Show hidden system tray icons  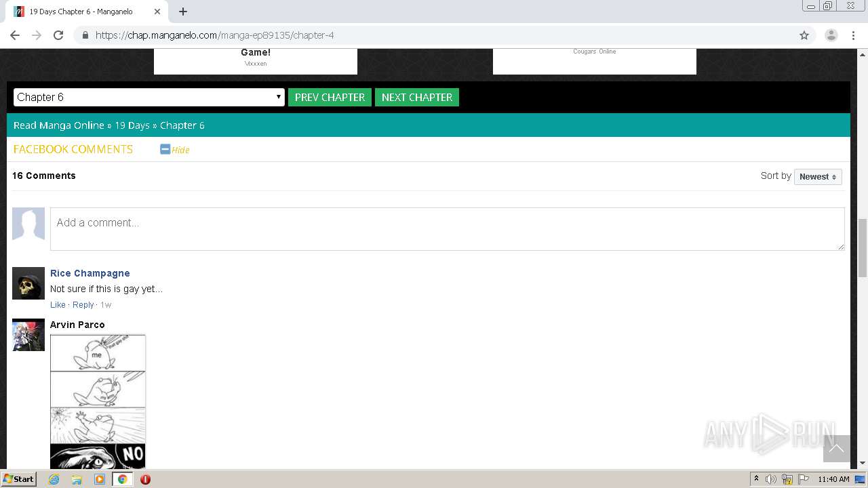[756, 479]
